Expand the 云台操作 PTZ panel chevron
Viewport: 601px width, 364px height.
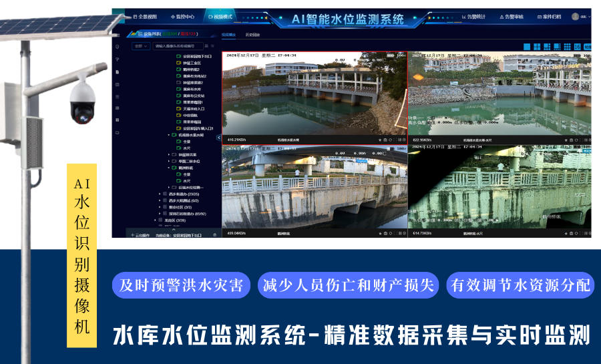pos(174,230)
